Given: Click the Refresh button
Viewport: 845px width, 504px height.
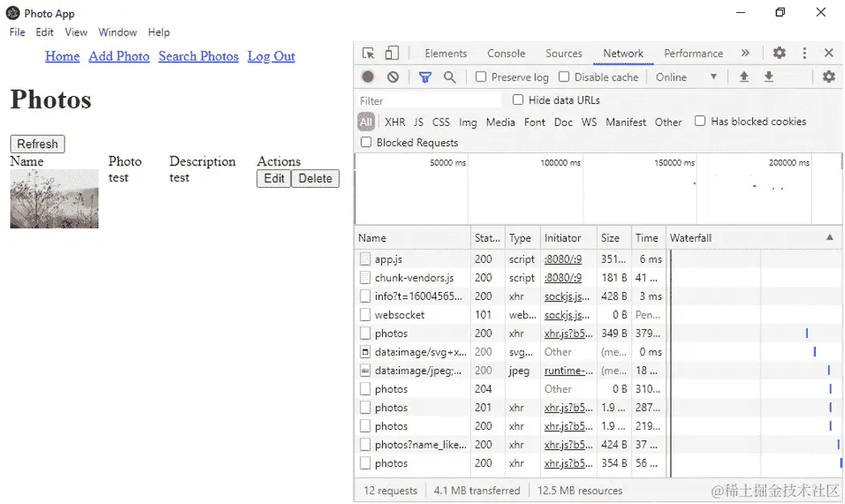Looking at the screenshot, I should [x=38, y=144].
